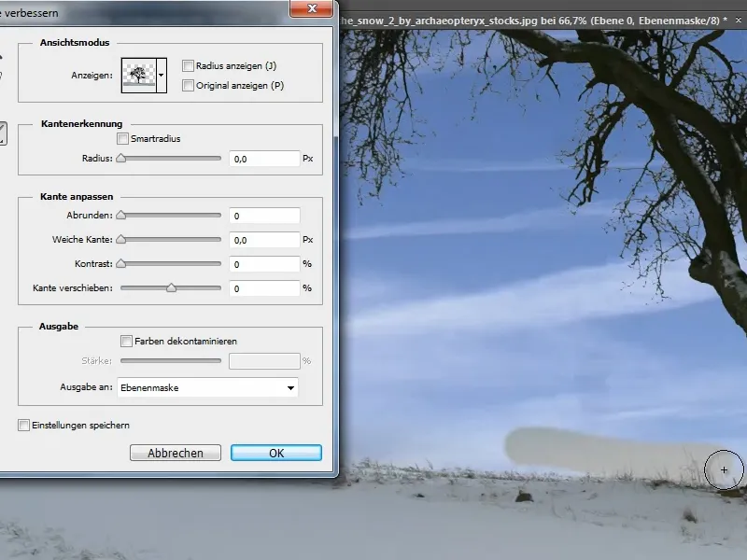
Task: Click the Kante verschieben value field
Action: click(264, 288)
